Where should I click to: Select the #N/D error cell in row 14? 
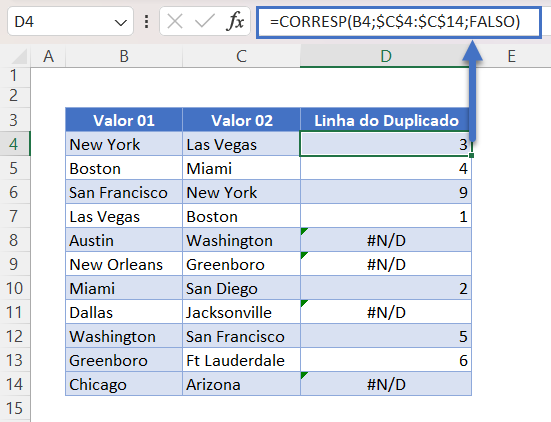[385, 384]
